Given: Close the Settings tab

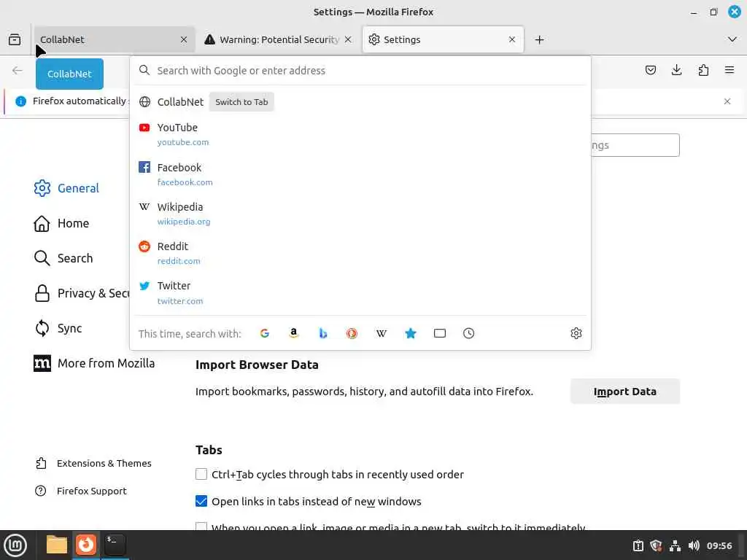Looking at the screenshot, I should (512, 39).
